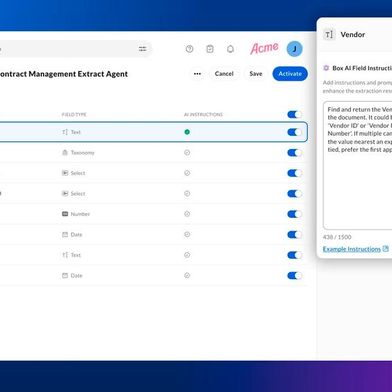
Task: Click the Box AI Field Instructions sparkle icon
Action: point(326,68)
